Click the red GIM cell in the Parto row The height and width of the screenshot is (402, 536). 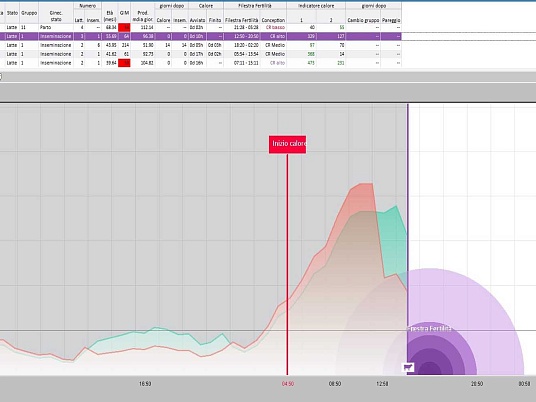pos(124,28)
